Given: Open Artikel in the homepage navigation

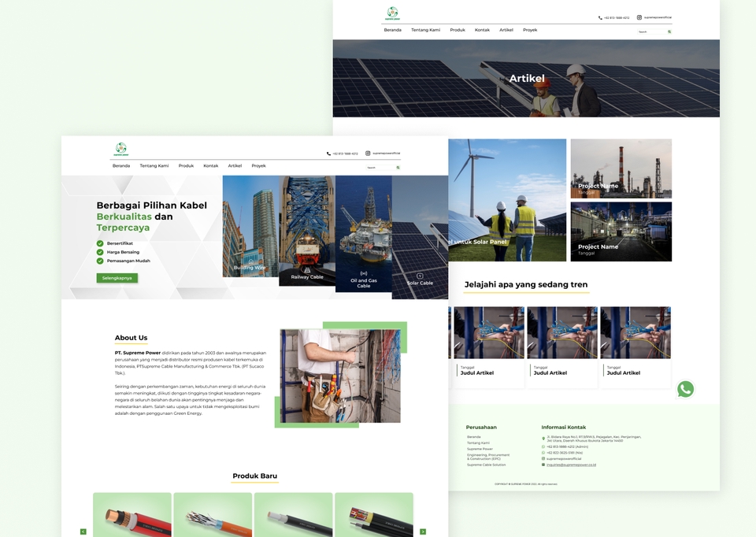Looking at the screenshot, I should (235, 166).
